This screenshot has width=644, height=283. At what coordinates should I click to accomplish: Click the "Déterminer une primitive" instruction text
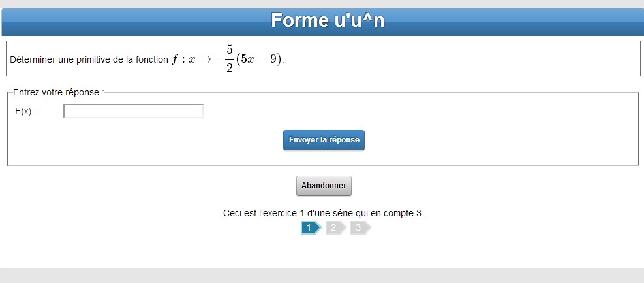65,59
